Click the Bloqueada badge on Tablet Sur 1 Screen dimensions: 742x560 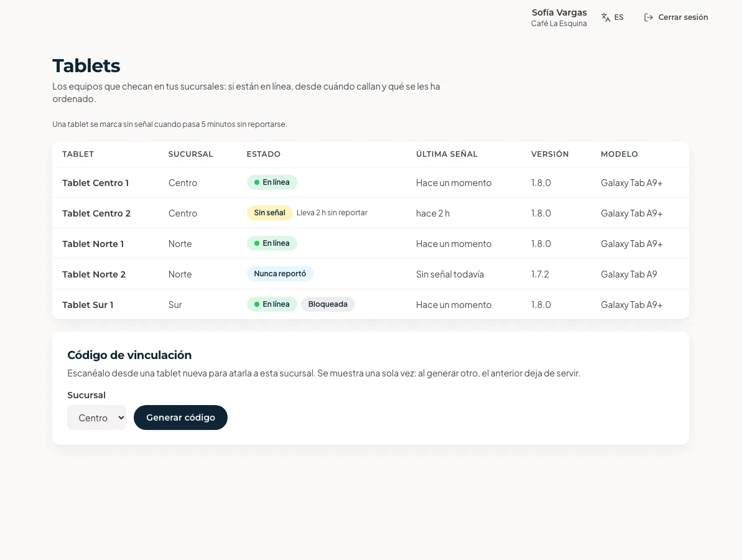pyautogui.click(x=328, y=304)
